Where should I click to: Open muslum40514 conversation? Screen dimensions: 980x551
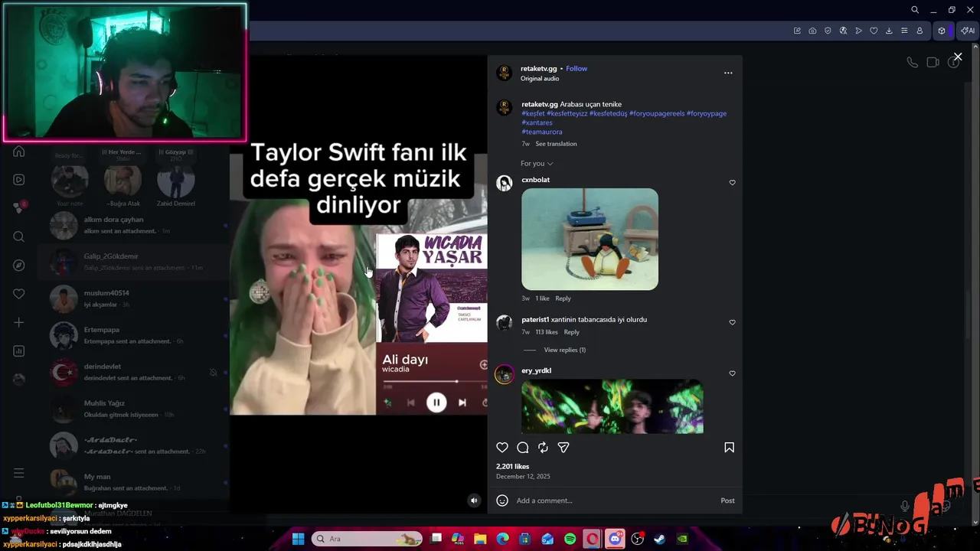pos(134,298)
